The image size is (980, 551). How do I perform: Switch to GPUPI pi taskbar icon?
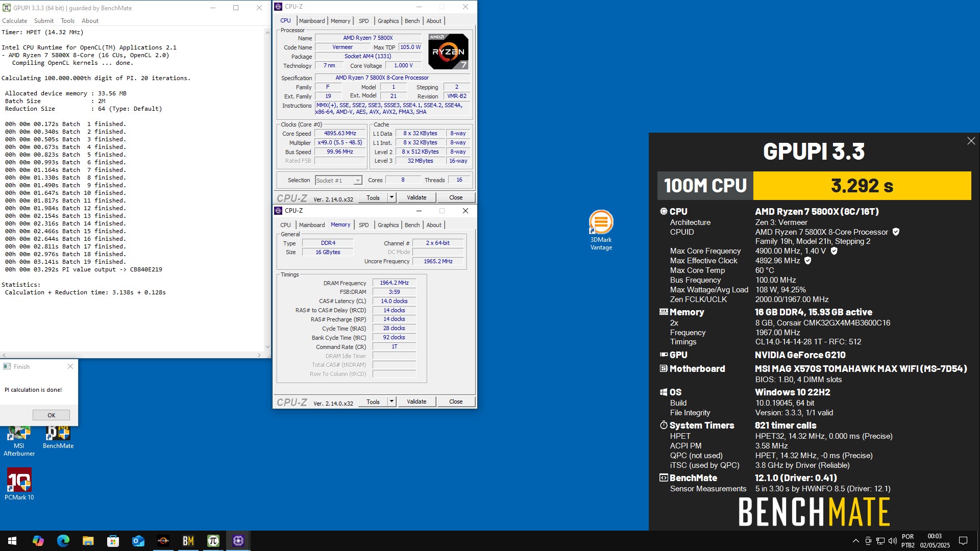(213, 541)
